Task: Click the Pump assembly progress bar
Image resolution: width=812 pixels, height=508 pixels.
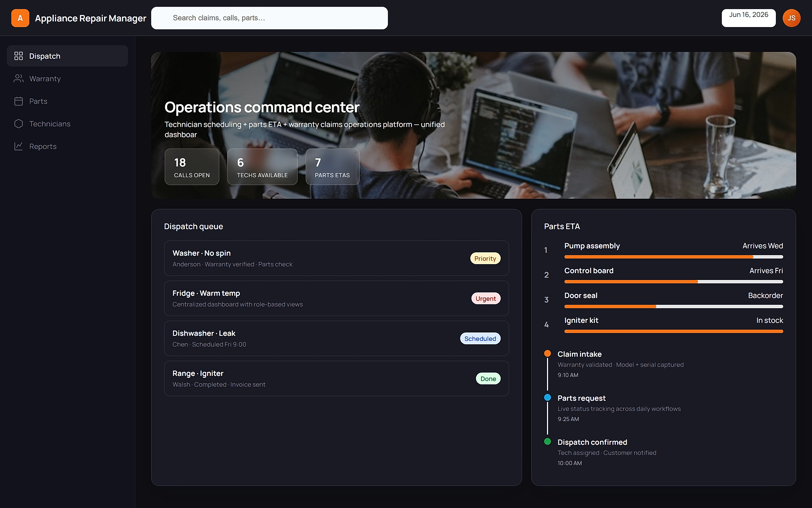Action: (x=673, y=257)
